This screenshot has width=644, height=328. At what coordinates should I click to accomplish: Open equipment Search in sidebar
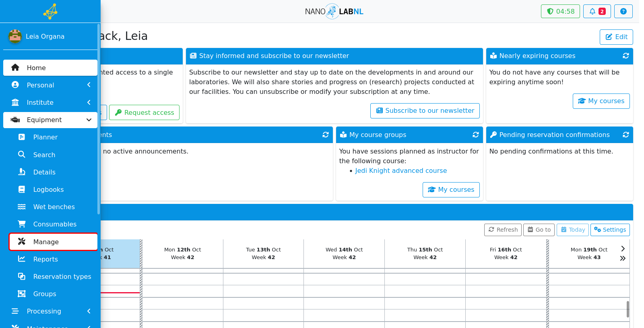(x=53, y=155)
